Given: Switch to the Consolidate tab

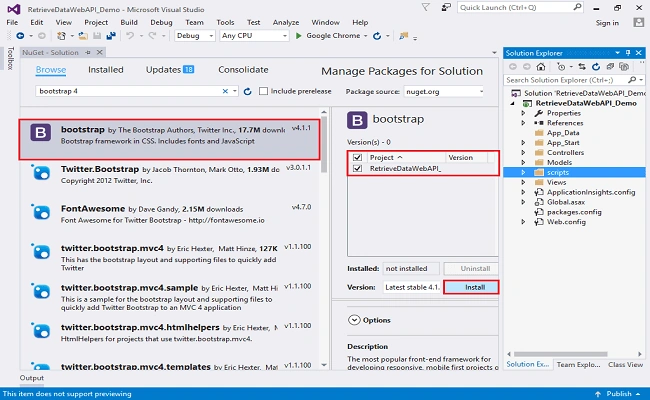Looking at the screenshot, I should (243, 70).
